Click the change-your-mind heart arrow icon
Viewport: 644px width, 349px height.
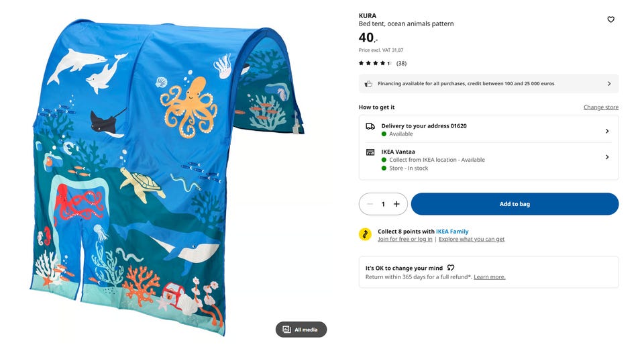pos(451,268)
